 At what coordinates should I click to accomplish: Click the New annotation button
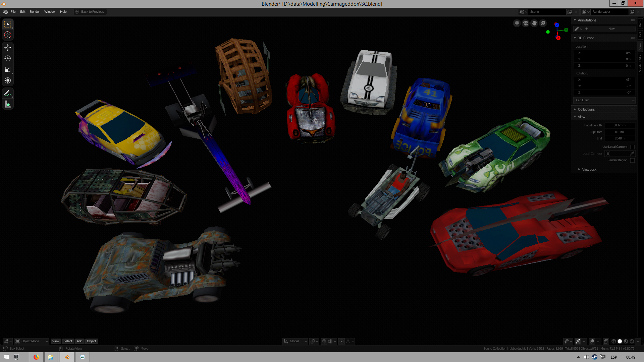[611, 29]
